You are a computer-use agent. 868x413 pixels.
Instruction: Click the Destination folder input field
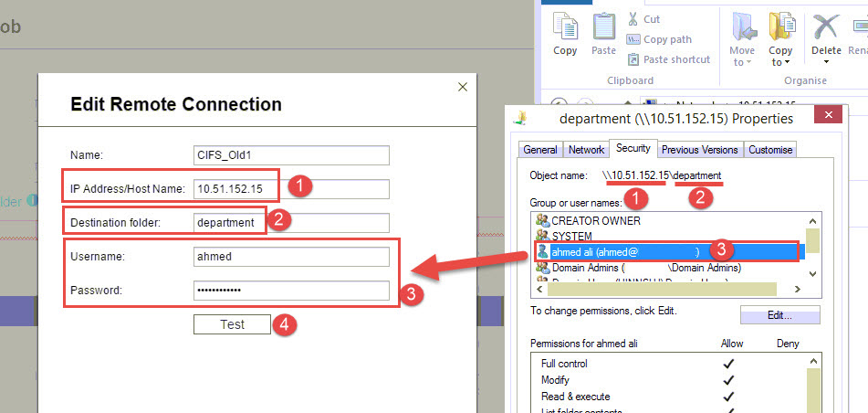(291, 223)
